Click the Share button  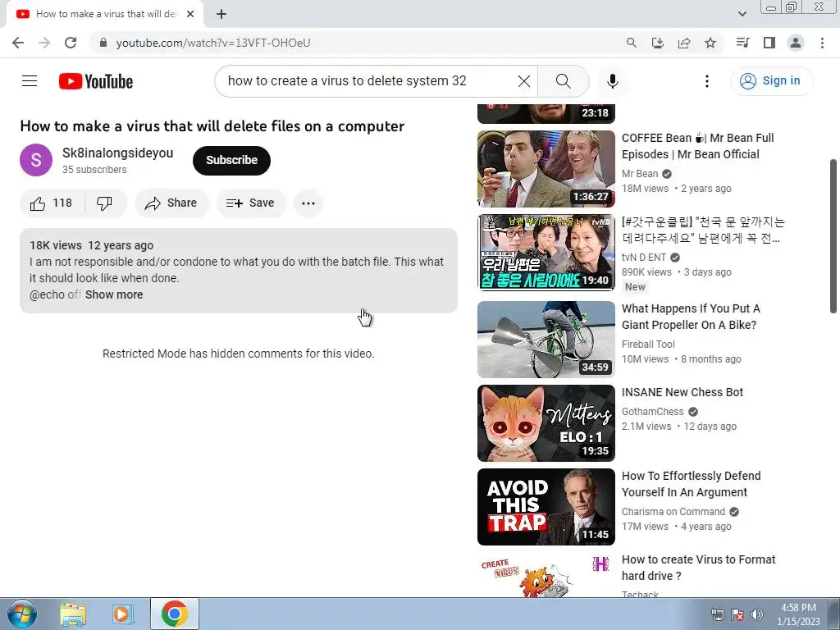coord(172,203)
